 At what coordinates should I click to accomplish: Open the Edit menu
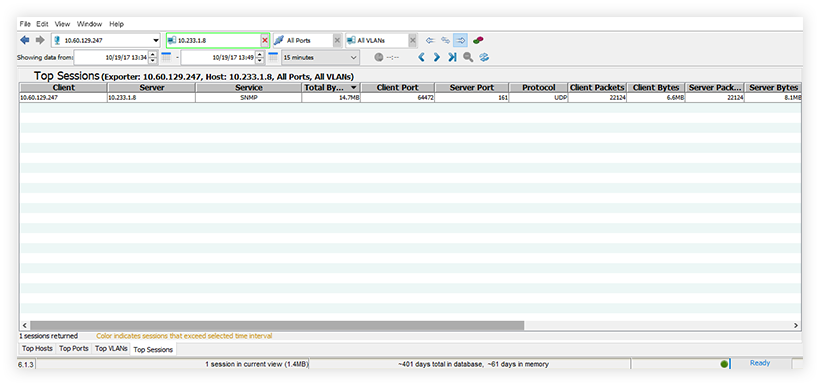(42, 24)
